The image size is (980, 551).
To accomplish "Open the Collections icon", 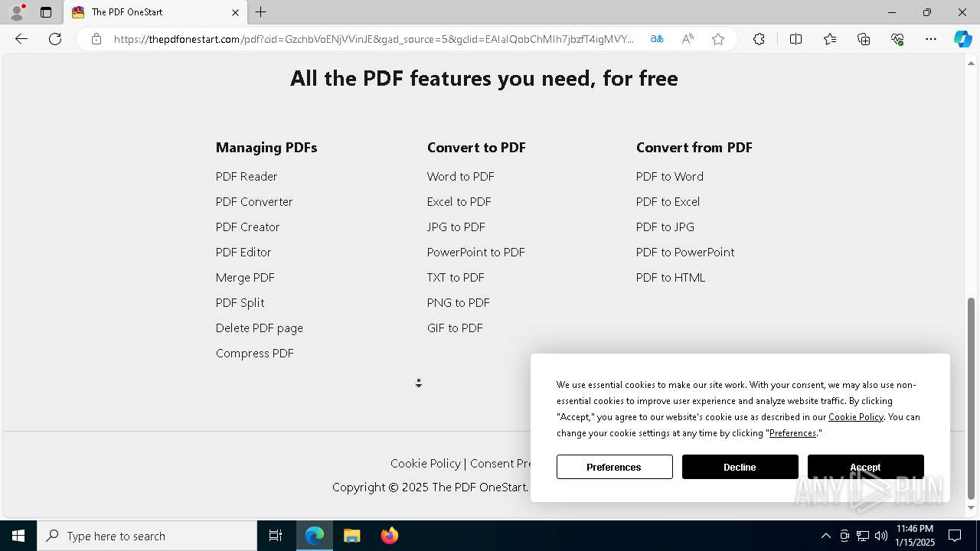I will pyautogui.click(x=864, y=39).
